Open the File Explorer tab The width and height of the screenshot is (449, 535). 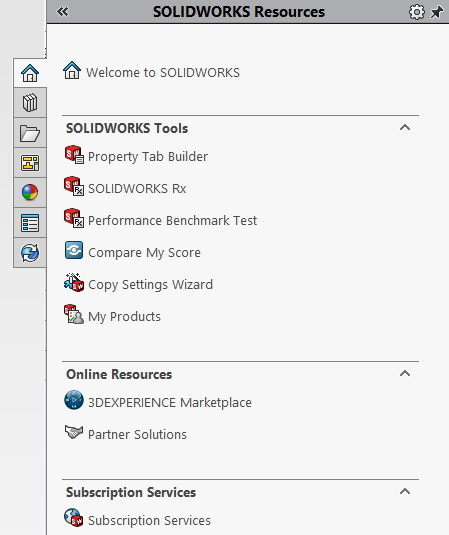pyautogui.click(x=30, y=133)
